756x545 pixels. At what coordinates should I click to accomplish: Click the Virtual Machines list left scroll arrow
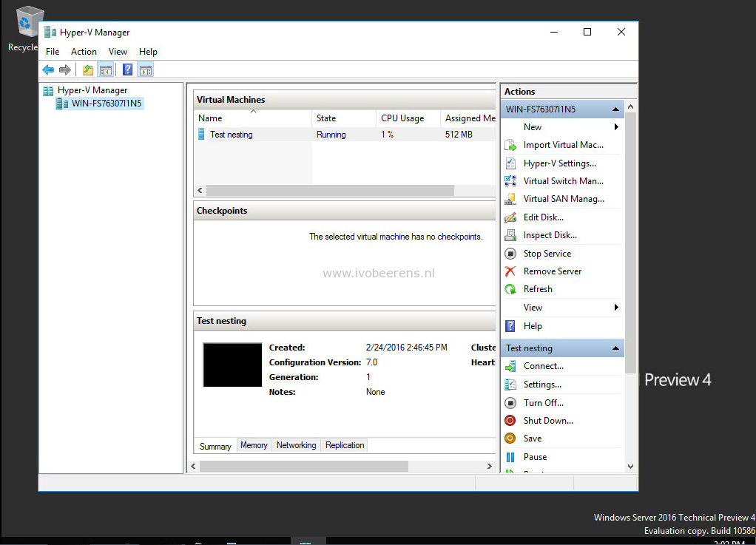coord(200,190)
